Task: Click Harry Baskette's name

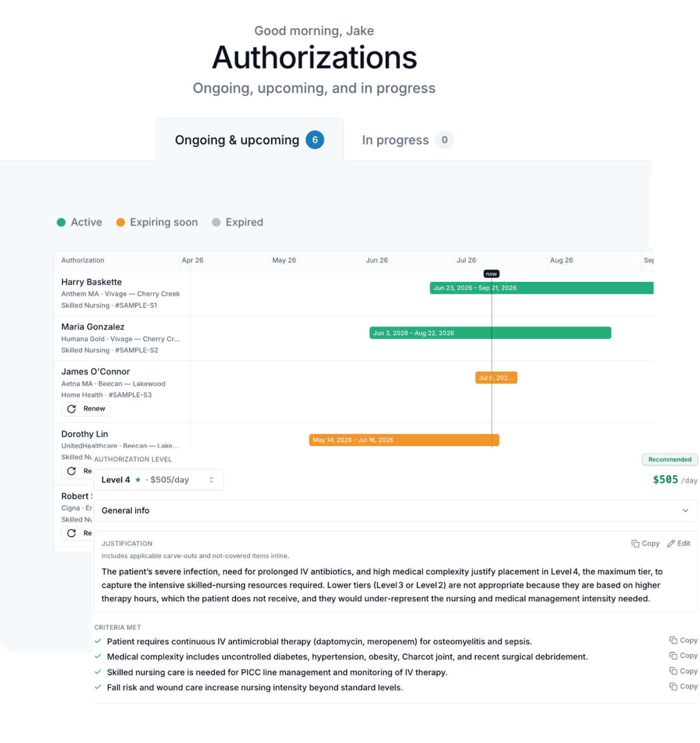Action: point(92,282)
